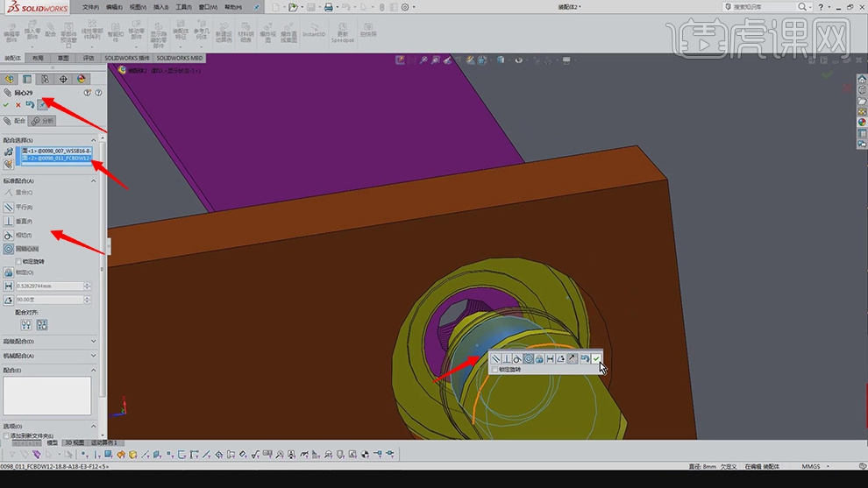Select the perpendicular (垂直) mate in the left panel
Screen dimensions: 868x488
click(x=9, y=221)
